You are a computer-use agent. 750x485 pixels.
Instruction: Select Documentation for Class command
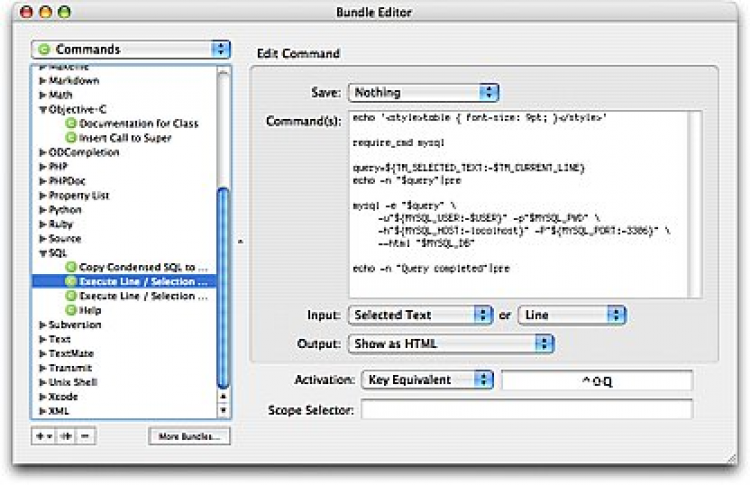(x=125, y=124)
